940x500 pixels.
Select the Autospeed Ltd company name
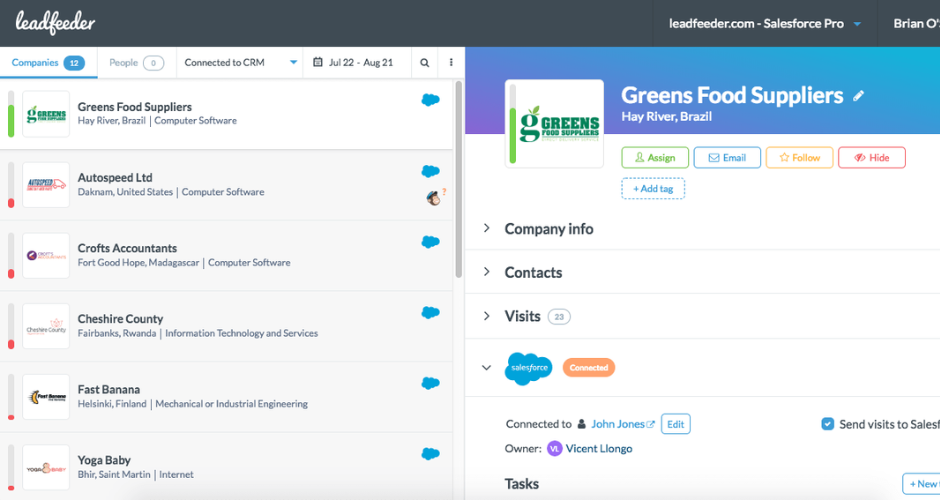pos(115,177)
